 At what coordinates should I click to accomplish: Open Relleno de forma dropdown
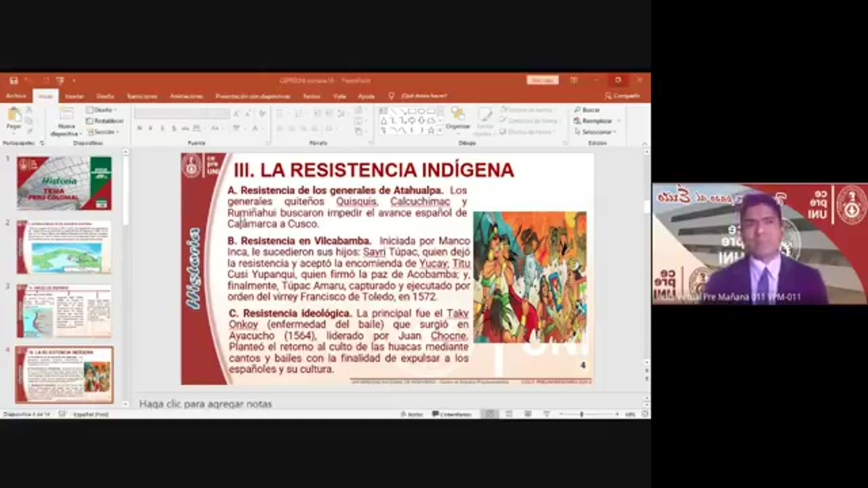coord(530,110)
